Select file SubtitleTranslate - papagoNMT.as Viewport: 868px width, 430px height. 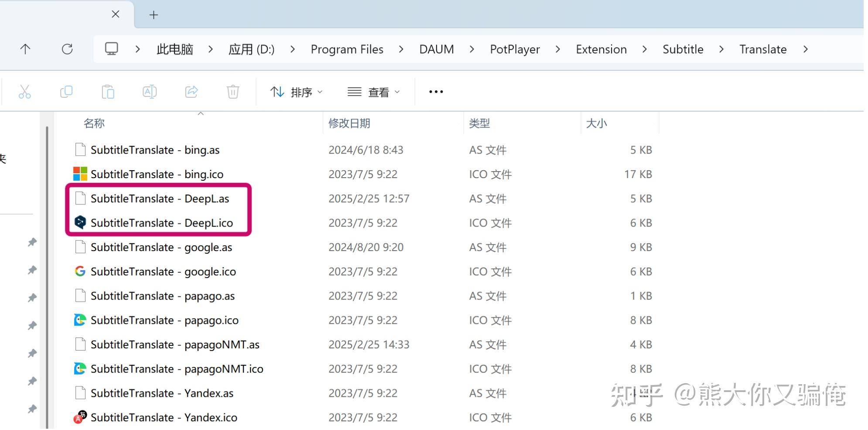(175, 345)
